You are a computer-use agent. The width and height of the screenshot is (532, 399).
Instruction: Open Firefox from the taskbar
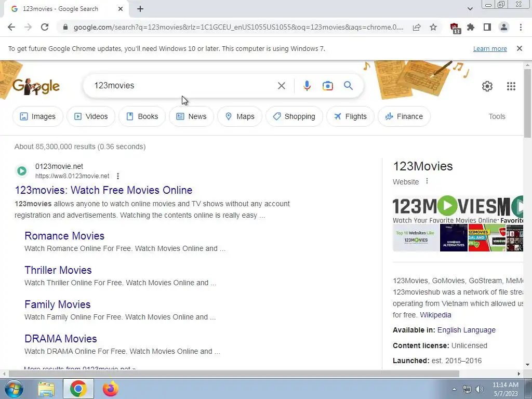pos(111,389)
